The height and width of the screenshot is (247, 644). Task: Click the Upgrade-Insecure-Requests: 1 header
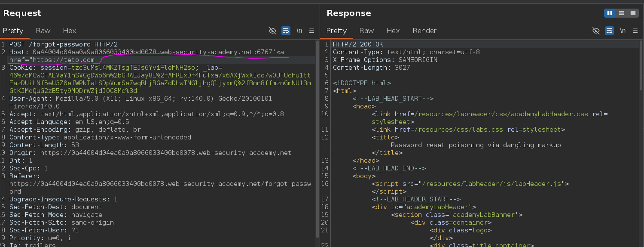(64, 199)
